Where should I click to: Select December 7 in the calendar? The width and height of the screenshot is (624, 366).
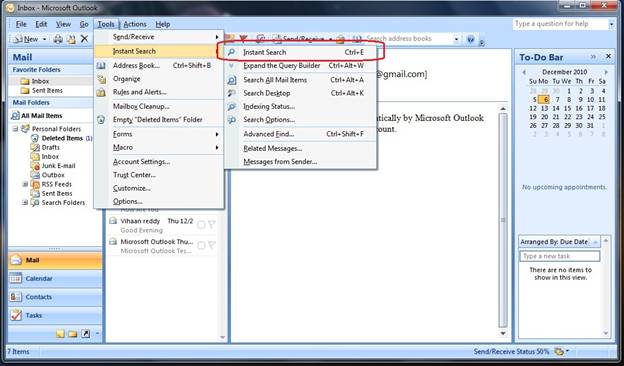557,99
